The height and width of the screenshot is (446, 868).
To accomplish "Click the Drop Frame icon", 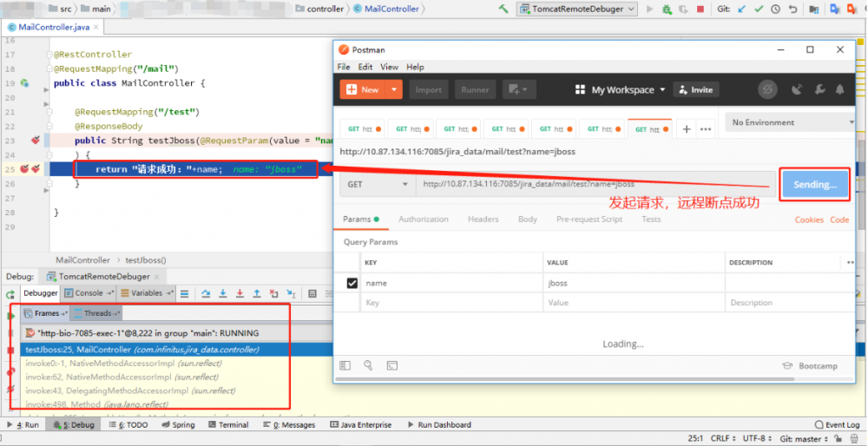I will [x=274, y=293].
